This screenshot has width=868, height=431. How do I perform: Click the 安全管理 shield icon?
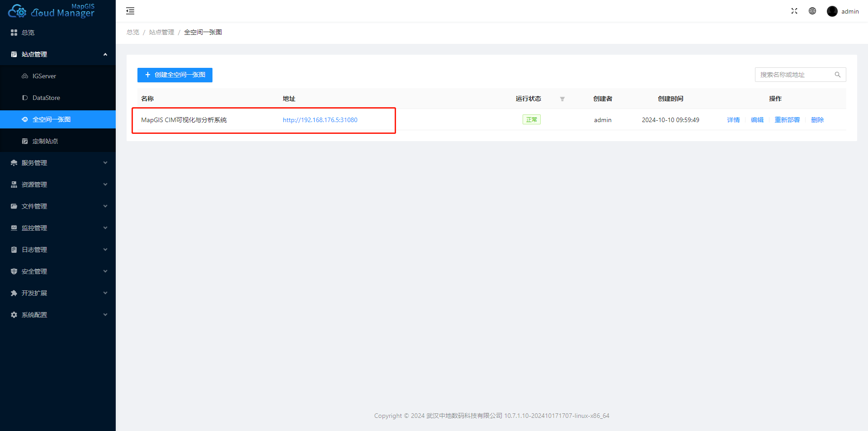coord(14,271)
